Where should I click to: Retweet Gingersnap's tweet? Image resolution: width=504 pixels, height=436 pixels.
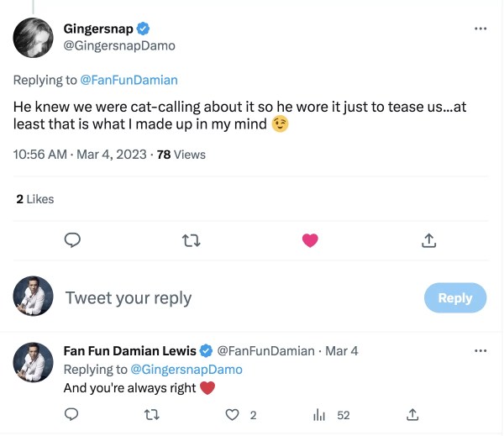click(x=192, y=240)
